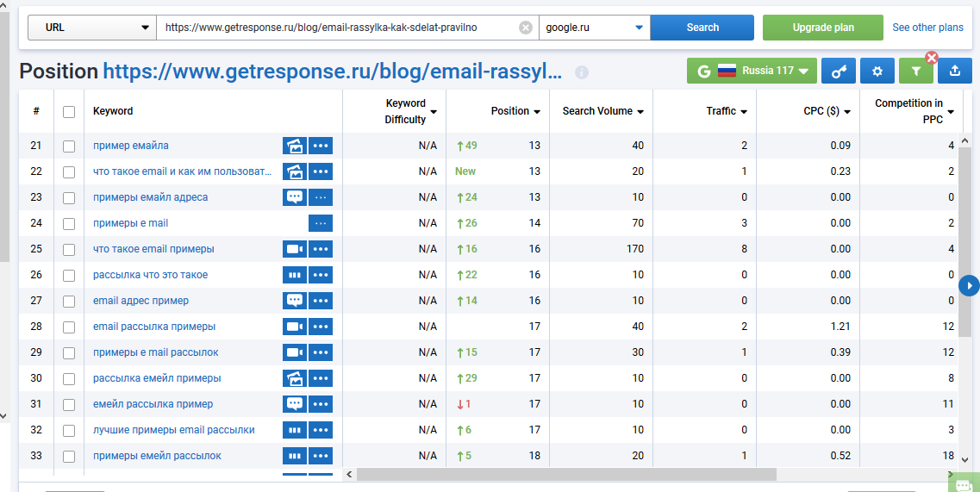Click the image SERP icon for 'что такое email и как'
The width and height of the screenshot is (980, 492).
pyautogui.click(x=295, y=171)
